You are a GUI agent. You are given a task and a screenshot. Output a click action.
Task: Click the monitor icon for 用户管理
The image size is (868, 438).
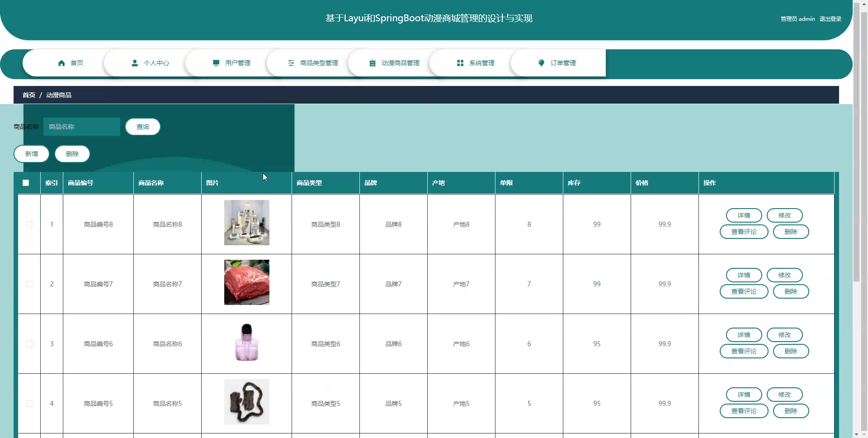point(216,63)
